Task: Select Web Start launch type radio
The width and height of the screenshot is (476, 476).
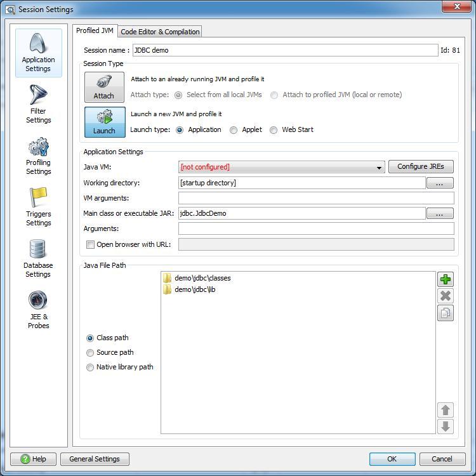Action: pyautogui.click(x=274, y=130)
